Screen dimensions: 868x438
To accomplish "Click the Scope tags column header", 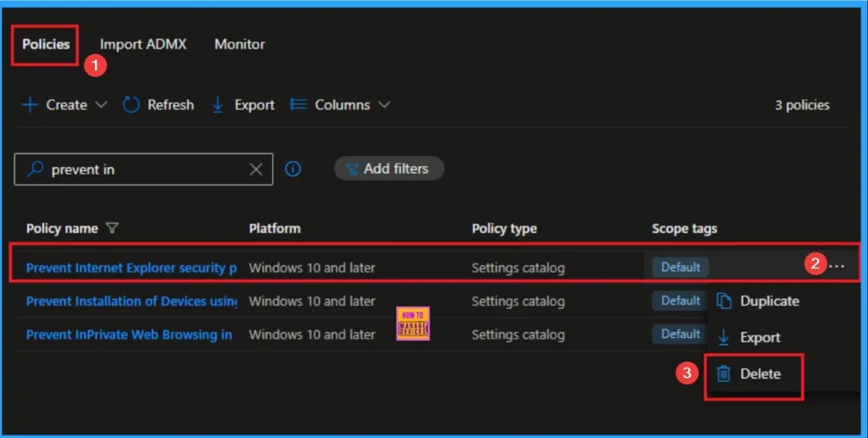I will point(684,229).
